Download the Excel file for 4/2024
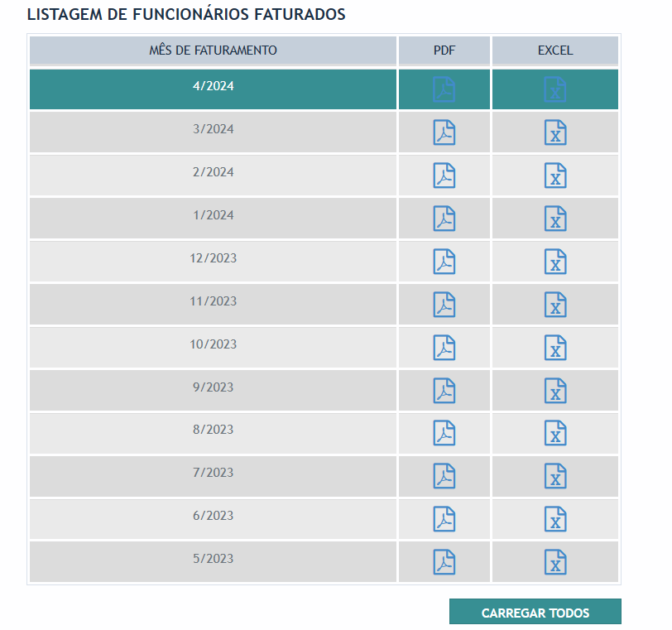The width and height of the screenshot is (672, 630). pos(555,89)
